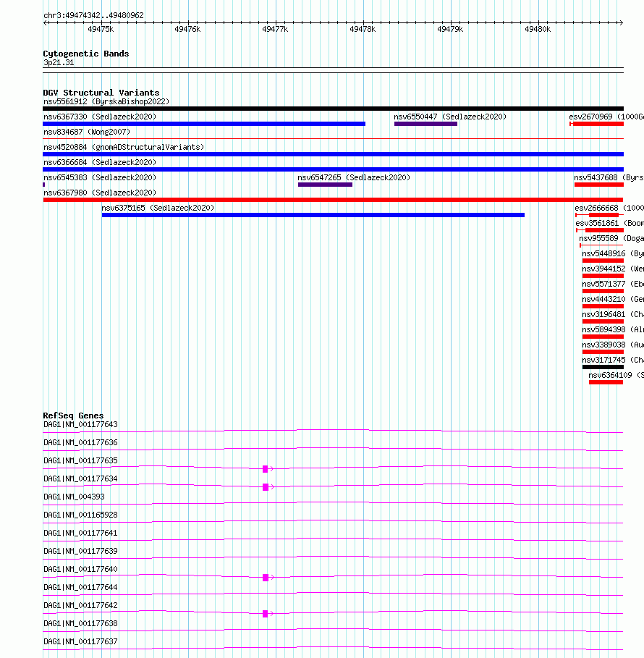Open the nsv6367330 (Sedlazeck2020) label
The image size is (644, 658).
(x=100, y=117)
